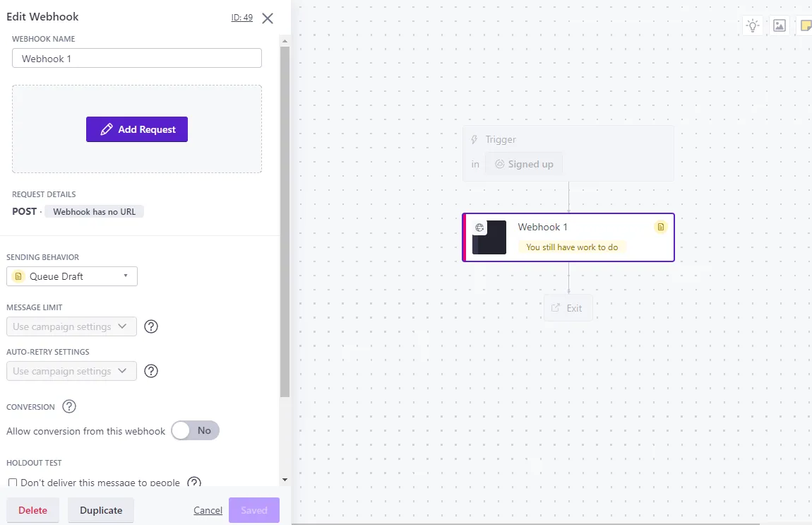The height and width of the screenshot is (525, 812).
Task: Toggle Allow conversion from this webhook
Action: (195, 430)
